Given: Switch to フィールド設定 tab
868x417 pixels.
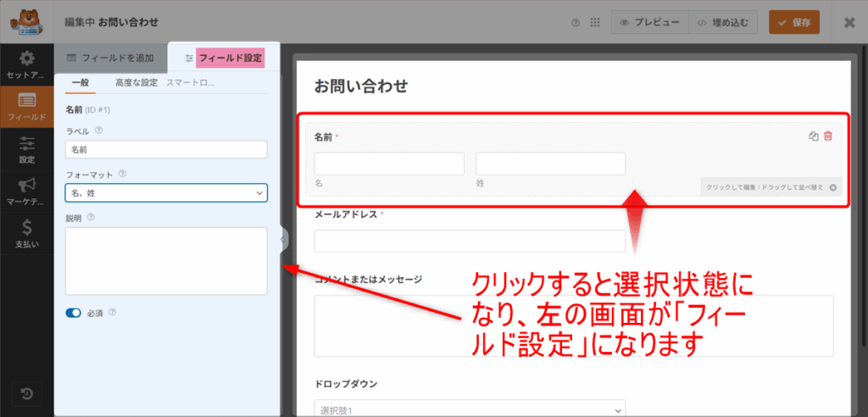Looking at the screenshot, I should [224, 58].
